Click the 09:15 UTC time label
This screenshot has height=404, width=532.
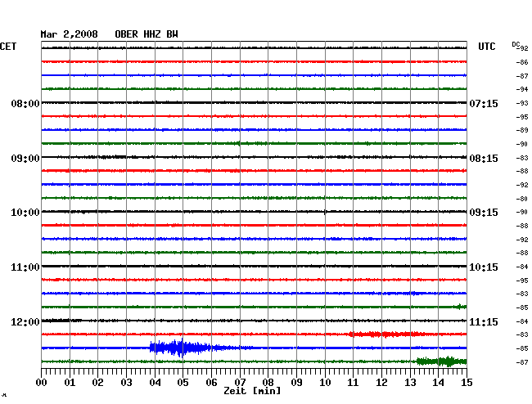tap(484, 213)
